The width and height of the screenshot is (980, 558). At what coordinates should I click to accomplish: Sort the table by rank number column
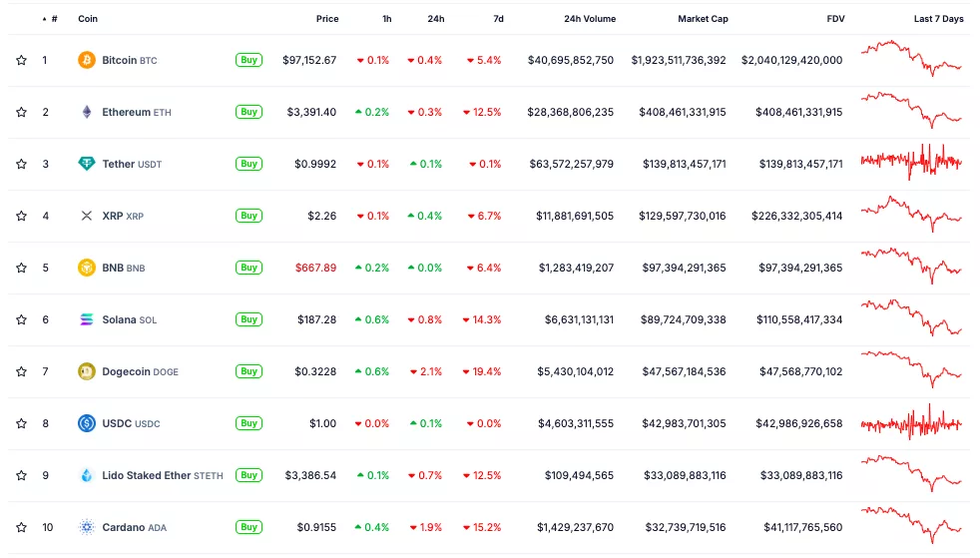coord(53,19)
